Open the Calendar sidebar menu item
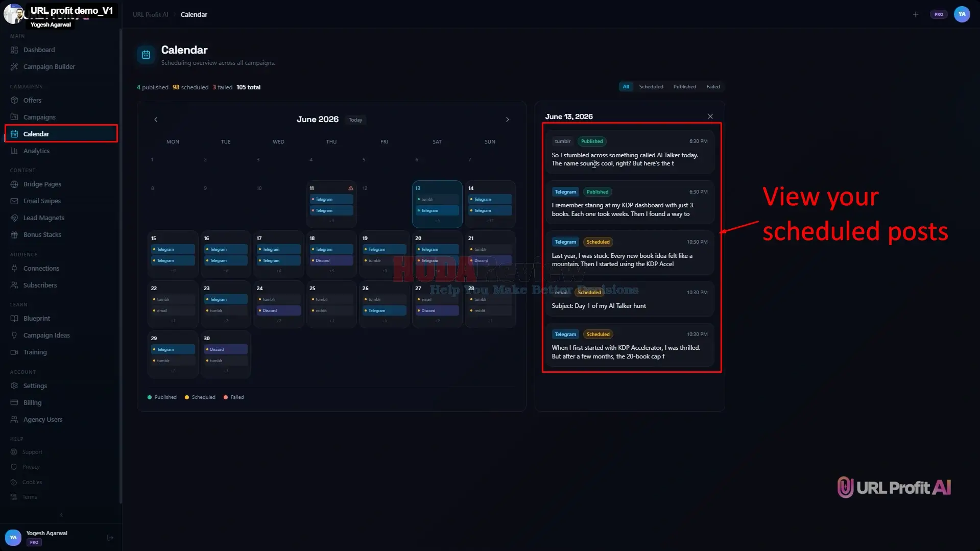Viewport: 980px width, 551px height. 61,134
